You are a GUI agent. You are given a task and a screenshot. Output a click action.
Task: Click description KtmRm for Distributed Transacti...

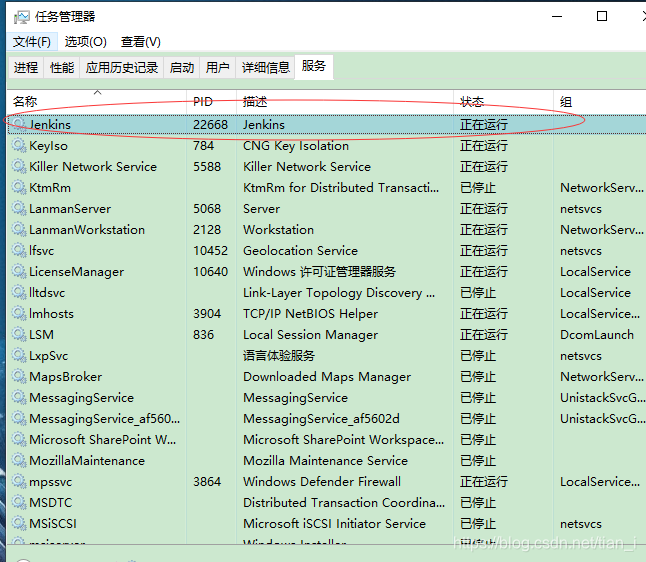(x=341, y=187)
